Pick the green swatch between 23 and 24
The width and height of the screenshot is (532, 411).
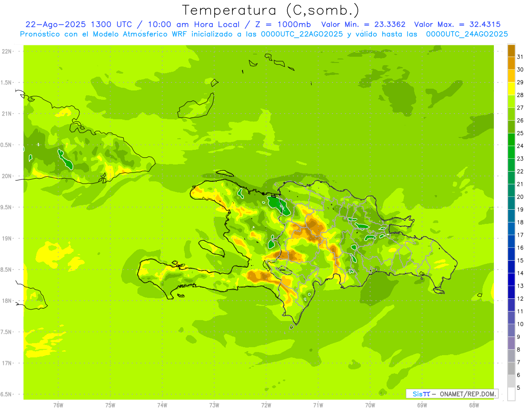[511, 153]
